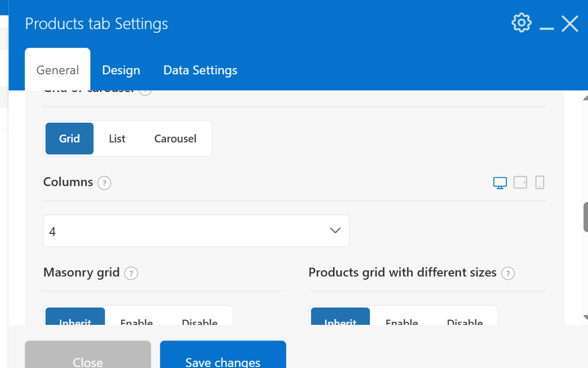588x368 pixels.
Task: Click help icon for Products grid with different sizes
Action: pyautogui.click(x=508, y=273)
